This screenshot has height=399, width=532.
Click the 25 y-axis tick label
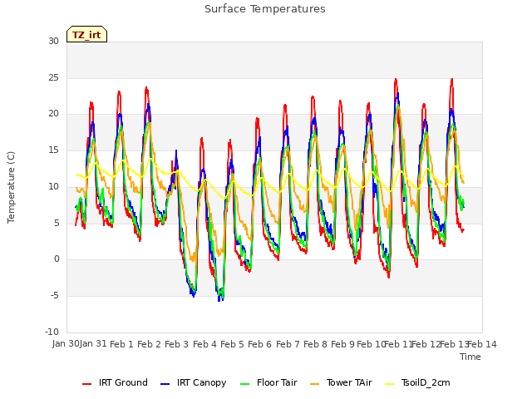[x=53, y=77]
